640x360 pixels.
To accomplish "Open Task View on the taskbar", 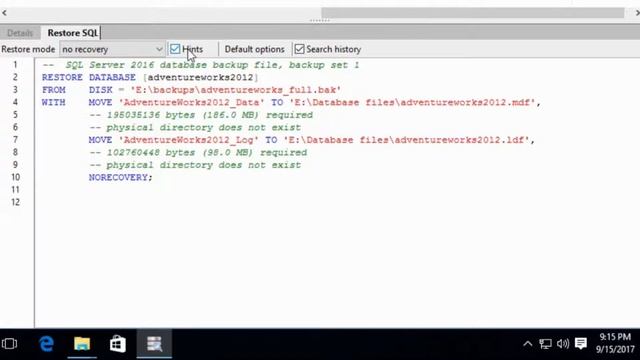I will coord(9,344).
